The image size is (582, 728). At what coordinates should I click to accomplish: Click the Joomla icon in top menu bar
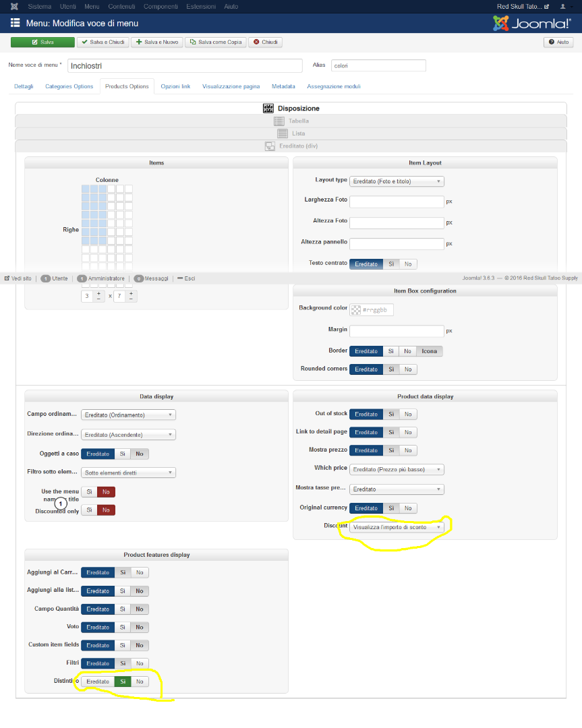coord(14,7)
